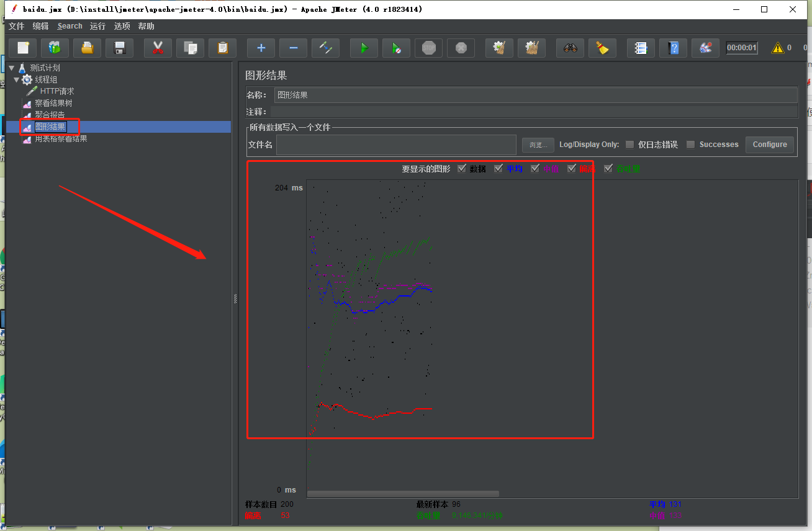Copy the selected element
The width and height of the screenshot is (812, 531).
click(191, 48)
